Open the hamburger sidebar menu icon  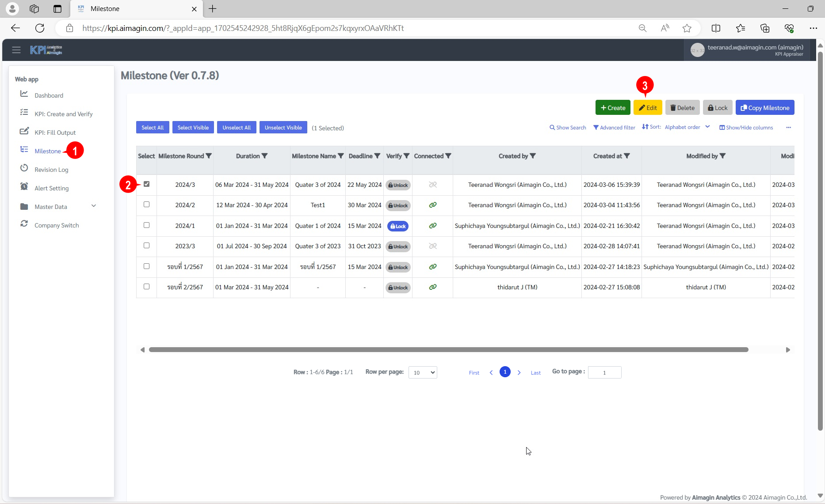[x=16, y=50]
